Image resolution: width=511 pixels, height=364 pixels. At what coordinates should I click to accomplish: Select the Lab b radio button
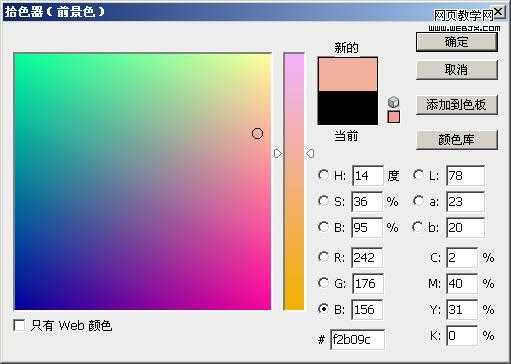pyautogui.click(x=418, y=227)
